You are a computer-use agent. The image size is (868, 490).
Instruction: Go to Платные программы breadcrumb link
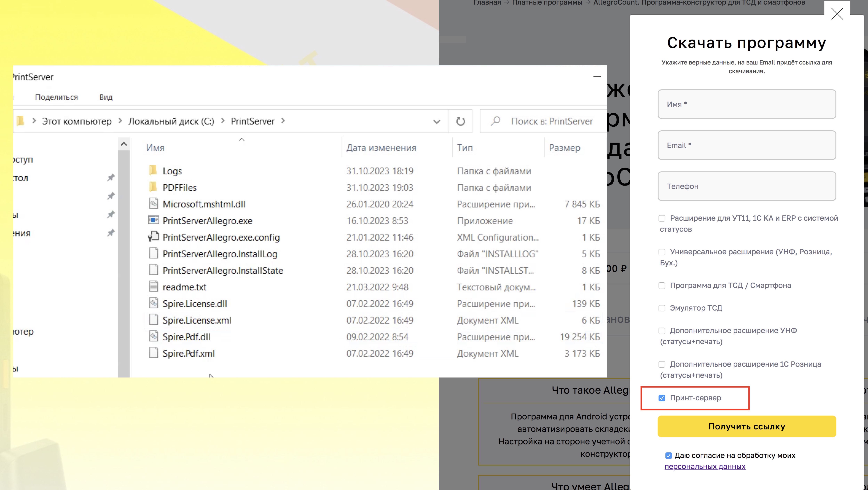pyautogui.click(x=547, y=3)
